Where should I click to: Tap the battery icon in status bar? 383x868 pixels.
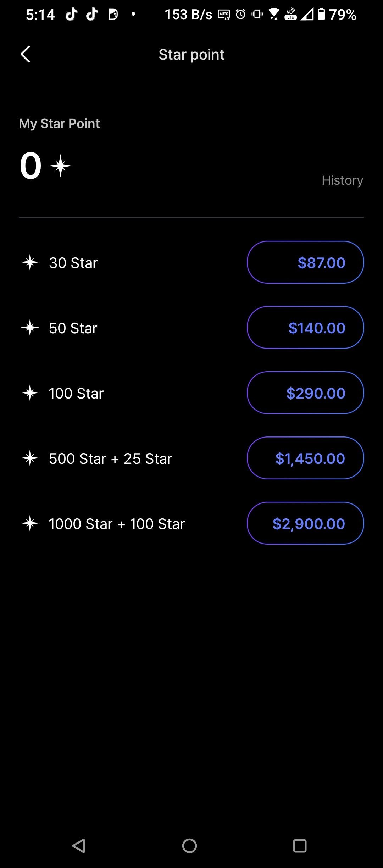pos(321,14)
